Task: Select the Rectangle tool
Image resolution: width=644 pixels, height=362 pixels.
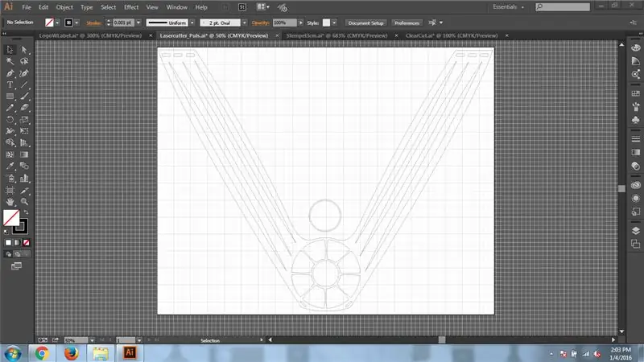Action: pyautogui.click(x=10, y=97)
